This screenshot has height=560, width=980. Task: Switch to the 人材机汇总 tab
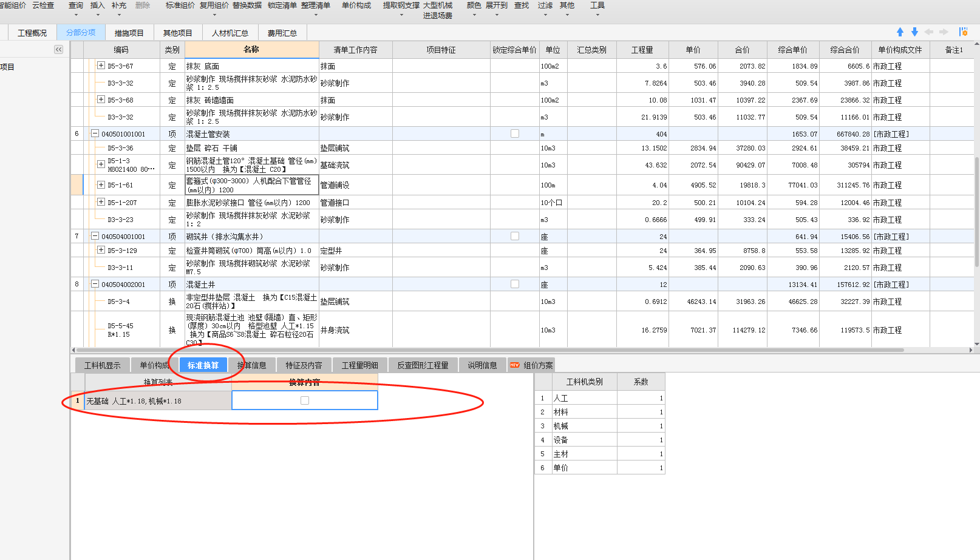point(230,33)
